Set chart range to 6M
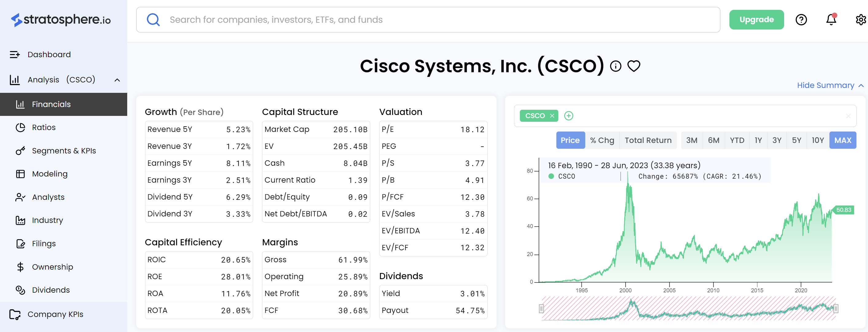 tap(713, 140)
